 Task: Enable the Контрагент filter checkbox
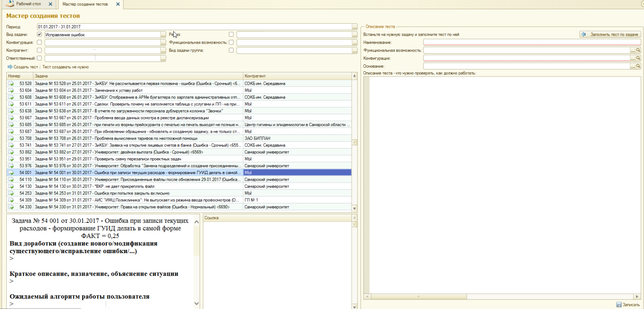(39, 50)
